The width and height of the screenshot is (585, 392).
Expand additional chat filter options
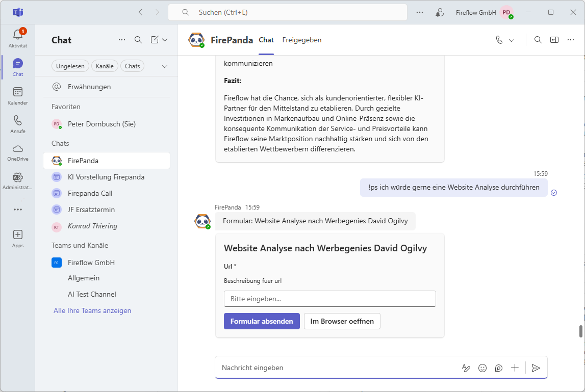(x=164, y=66)
